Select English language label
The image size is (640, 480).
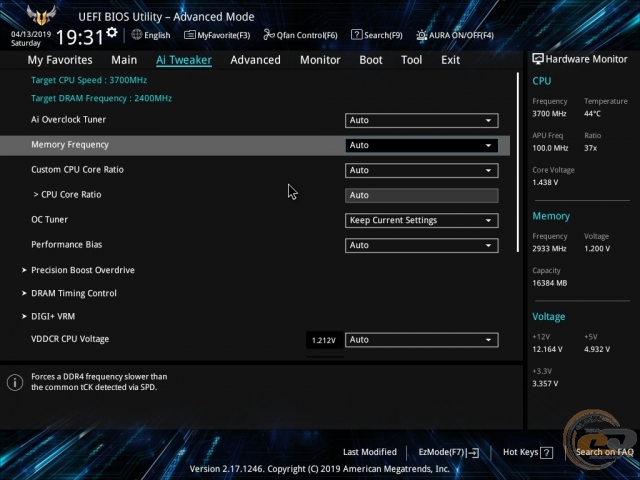pyautogui.click(x=157, y=35)
